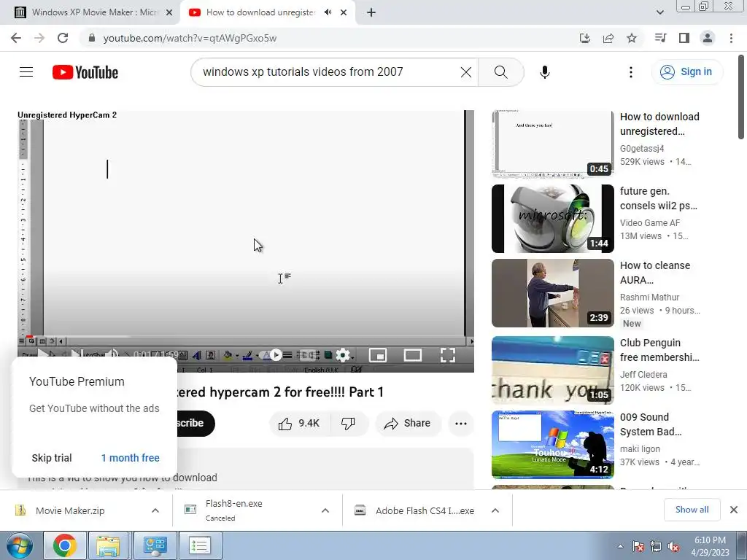Viewport: 747px width, 560px height.
Task: Open the 0:45 How to download thumbnail
Action: click(x=553, y=144)
